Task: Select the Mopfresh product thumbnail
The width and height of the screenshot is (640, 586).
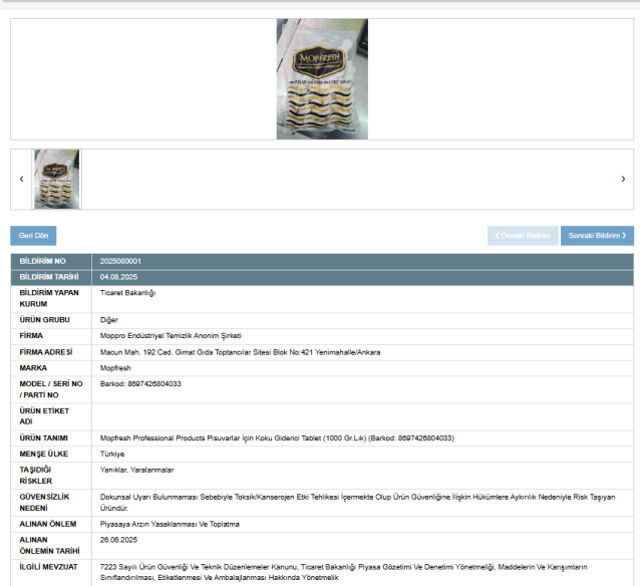Action: pos(57,179)
